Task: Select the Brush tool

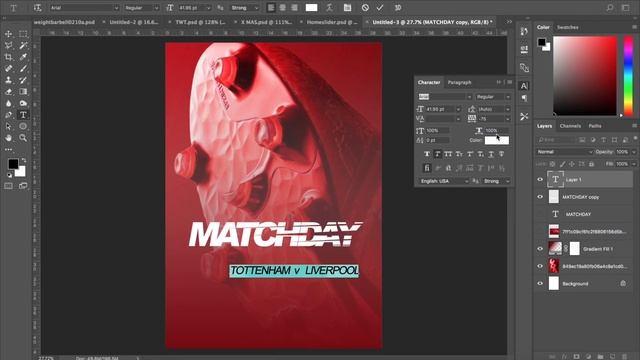Action: [x=23, y=69]
